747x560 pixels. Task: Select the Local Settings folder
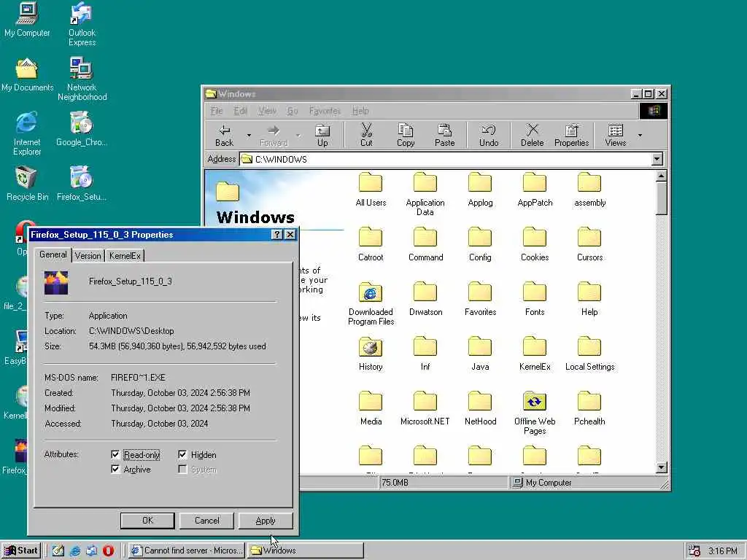tap(589, 354)
